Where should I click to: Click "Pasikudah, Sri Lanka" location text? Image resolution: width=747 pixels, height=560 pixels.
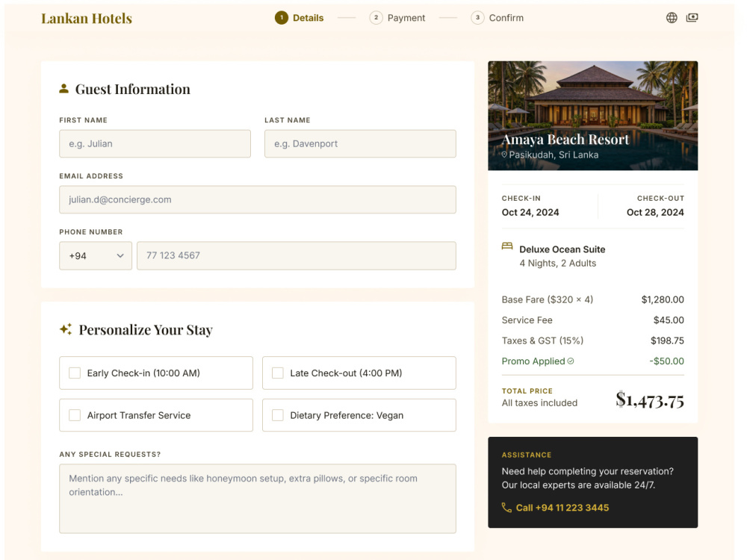554,155
